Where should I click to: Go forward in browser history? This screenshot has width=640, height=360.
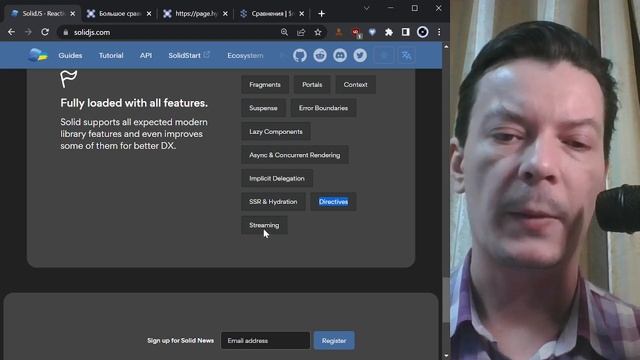(28, 32)
